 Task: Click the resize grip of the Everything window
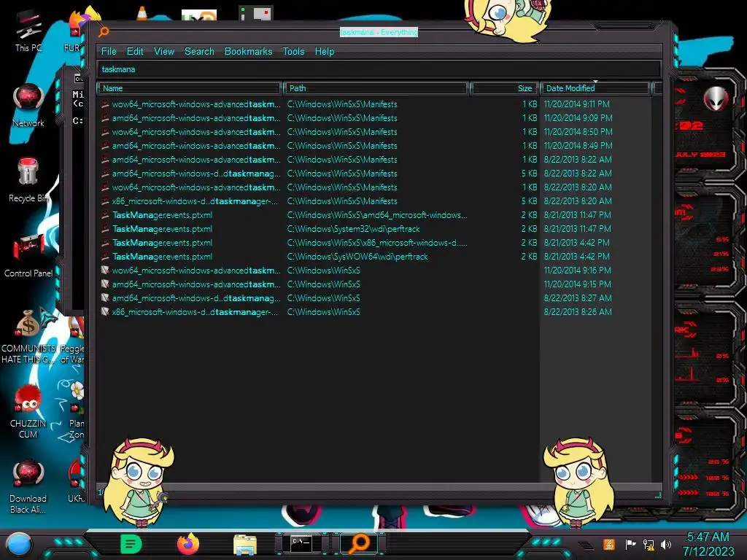[658, 495]
